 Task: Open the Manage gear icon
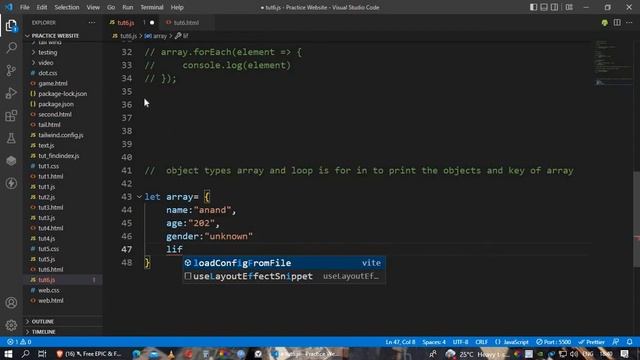pos(11,325)
